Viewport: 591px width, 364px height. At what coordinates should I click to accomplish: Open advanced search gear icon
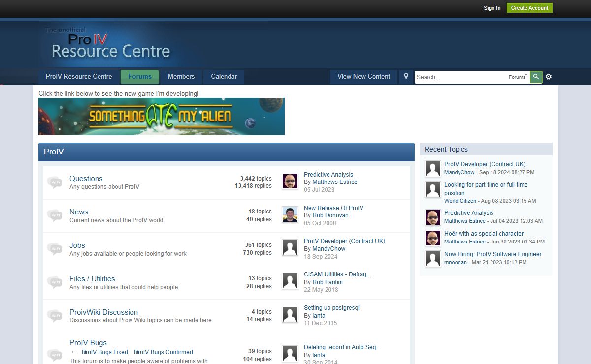(549, 77)
